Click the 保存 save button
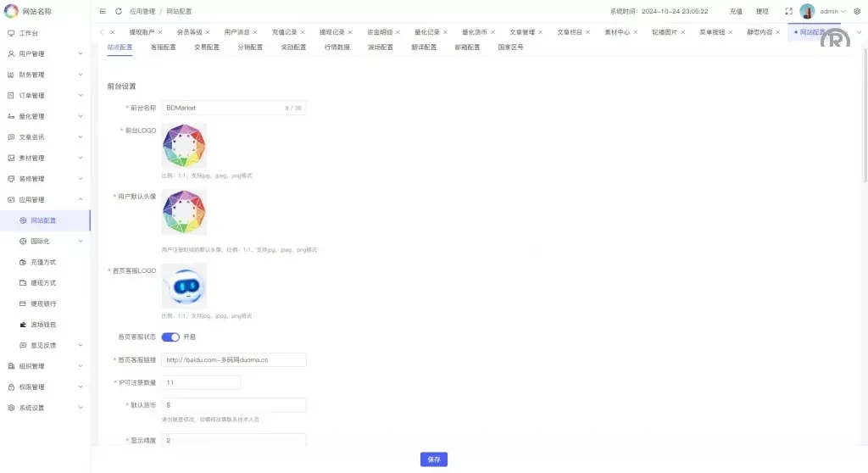 [434, 459]
